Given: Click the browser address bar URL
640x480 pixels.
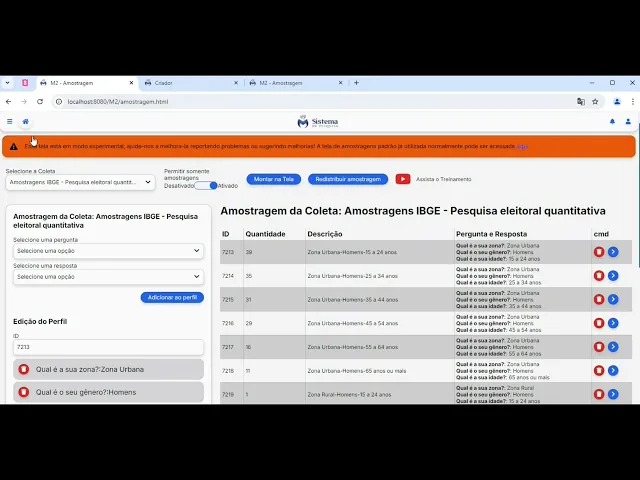Looking at the screenshot, I should coord(118,102).
